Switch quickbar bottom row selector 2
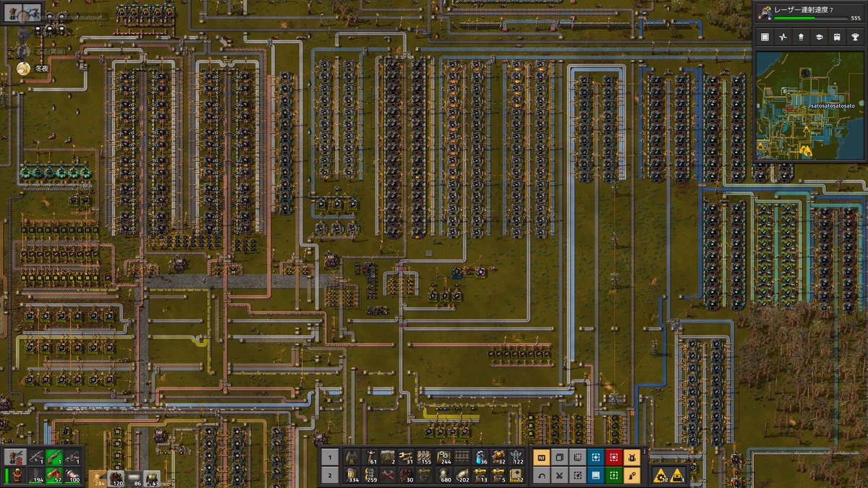This screenshot has width=868, height=488. click(x=330, y=475)
